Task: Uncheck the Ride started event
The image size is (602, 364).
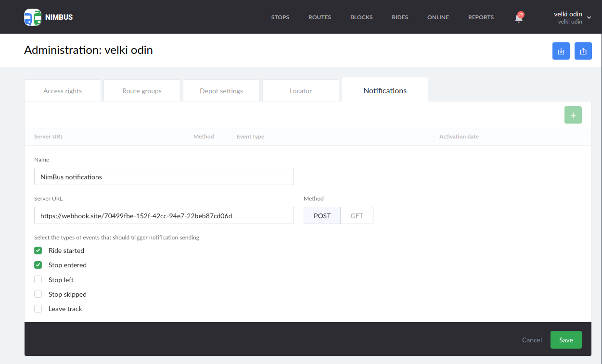Action: (38, 251)
